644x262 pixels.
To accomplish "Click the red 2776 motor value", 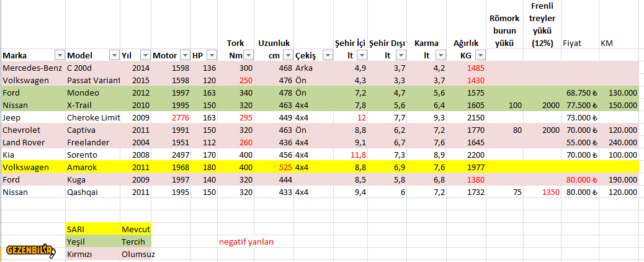I will [x=171, y=118].
